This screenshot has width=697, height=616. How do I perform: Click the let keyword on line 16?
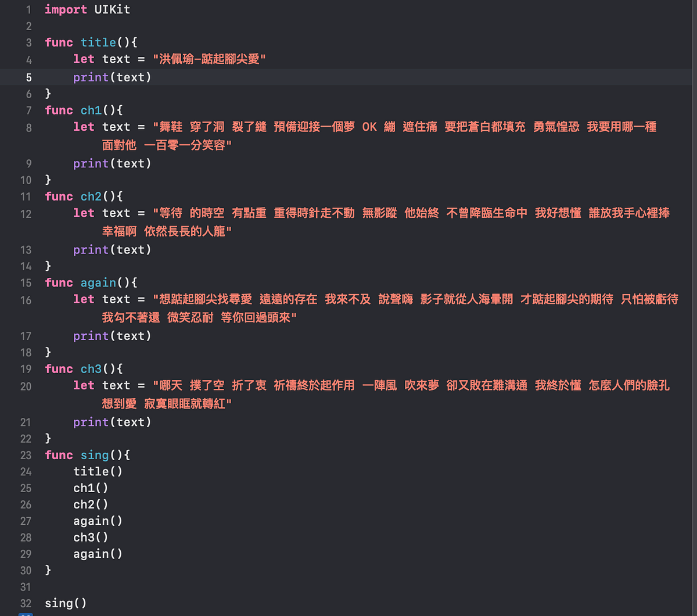coord(84,300)
